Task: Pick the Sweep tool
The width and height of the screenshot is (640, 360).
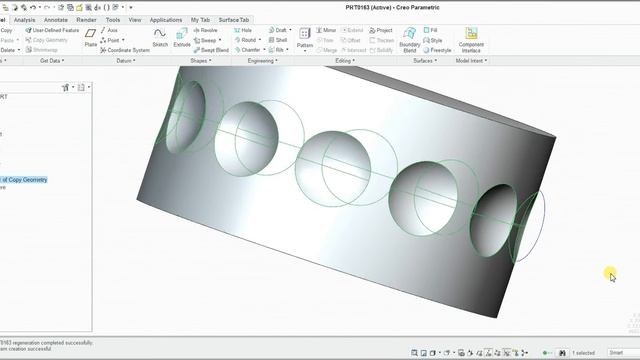Action: coord(205,40)
